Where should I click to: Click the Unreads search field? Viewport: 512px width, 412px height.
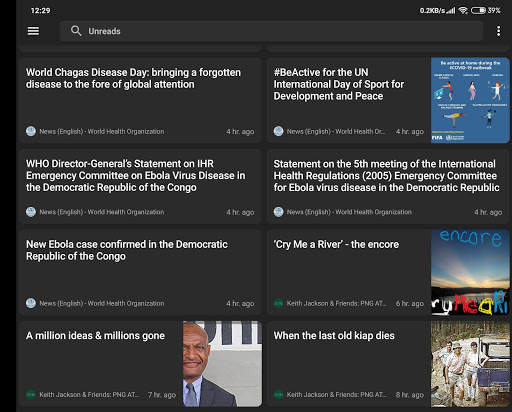pyautogui.click(x=271, y=31)
